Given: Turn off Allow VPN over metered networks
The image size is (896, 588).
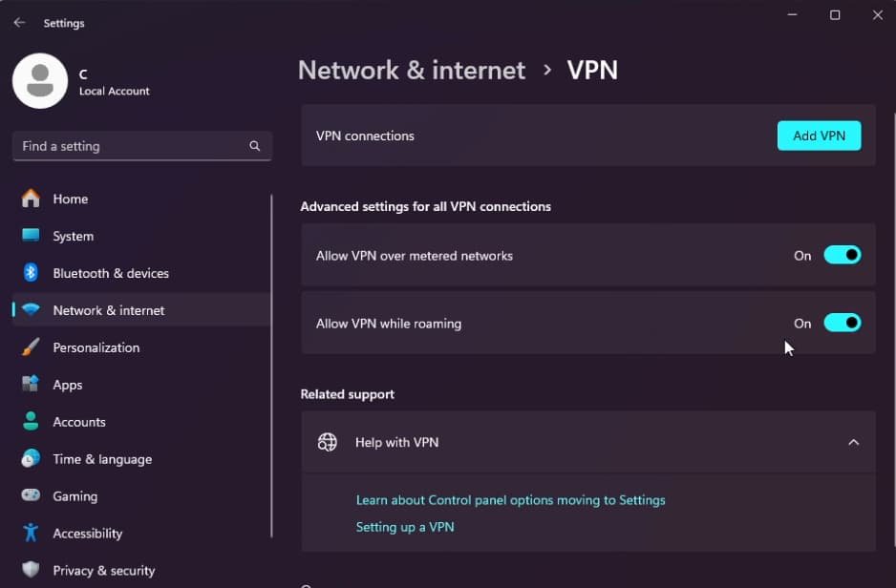Looking at the screenshot, I should point(842,255).
